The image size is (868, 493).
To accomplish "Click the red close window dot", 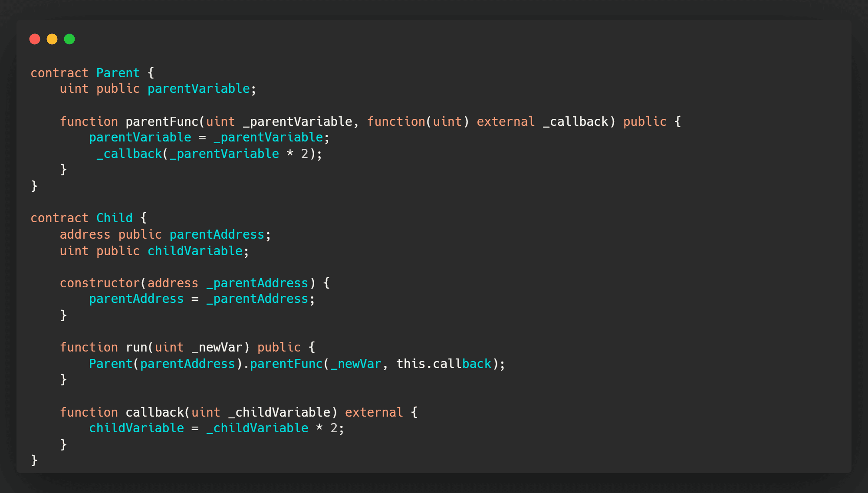I will point(35,39).
